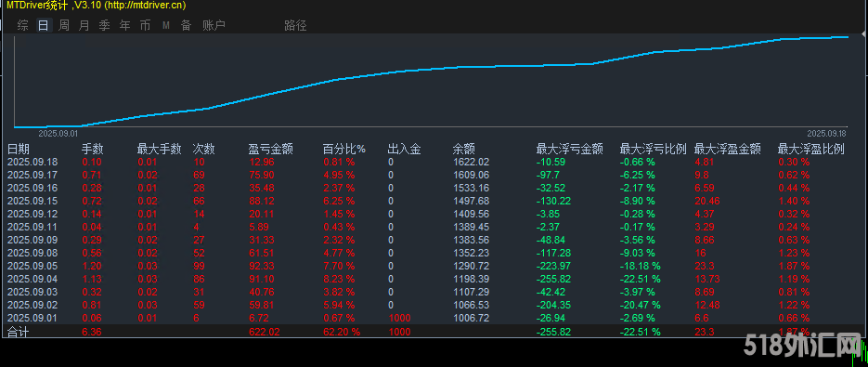The height and width of the screenshot is (367, 868).
Task: Click the 日期 column header
Action: coord(19,150)
